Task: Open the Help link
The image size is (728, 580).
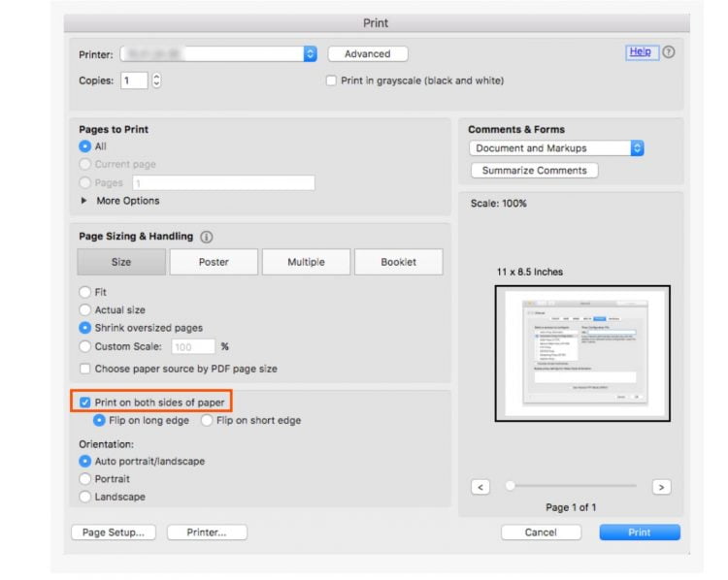Action: coord(641,52)
